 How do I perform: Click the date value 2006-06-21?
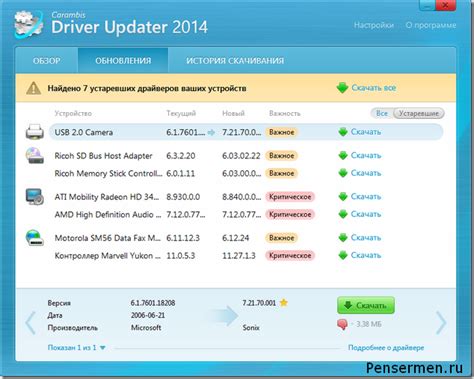[x=148, y=315]
